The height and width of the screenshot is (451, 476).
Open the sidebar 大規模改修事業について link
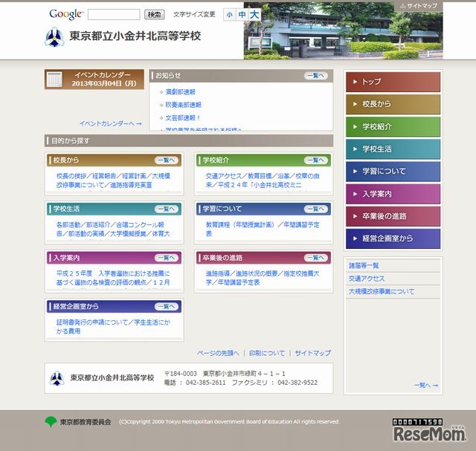click(382, 291)
